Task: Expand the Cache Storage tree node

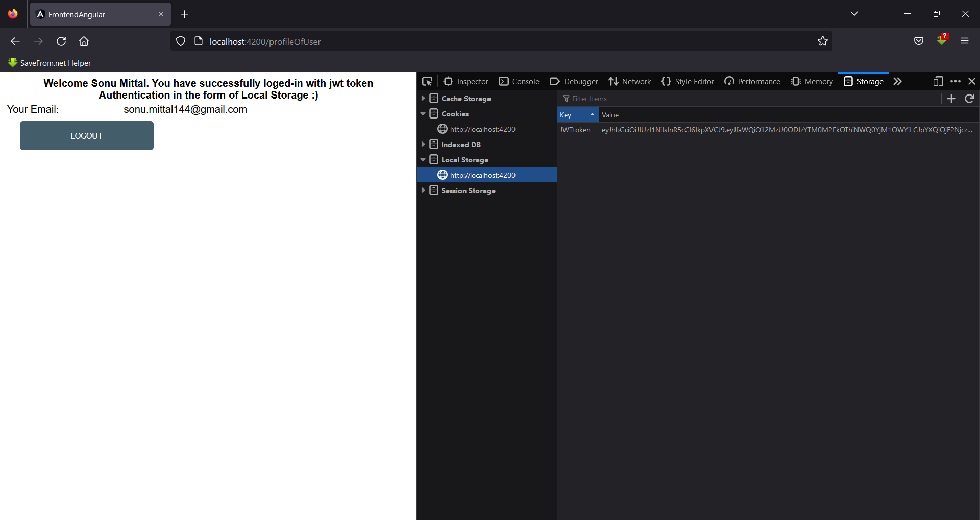Action: pos(423,98)
